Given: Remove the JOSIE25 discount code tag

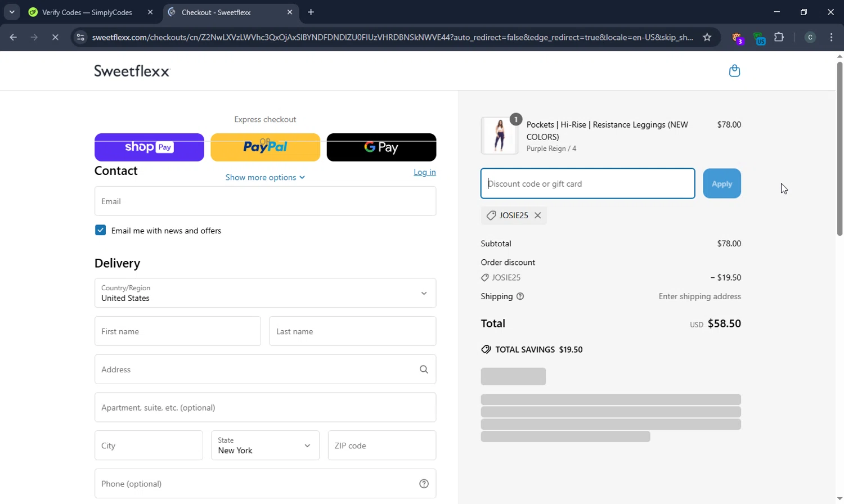Looking at the screenshot, I should [538, 215].
